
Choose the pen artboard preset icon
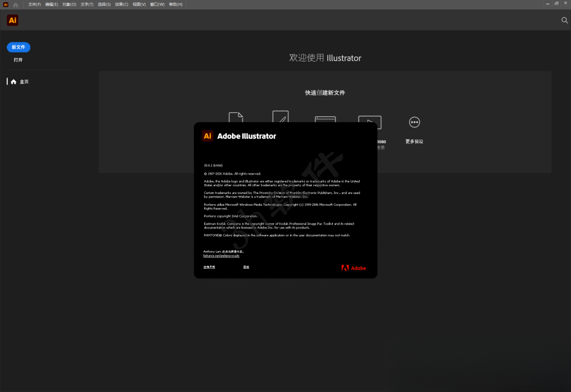coord(280,116)
